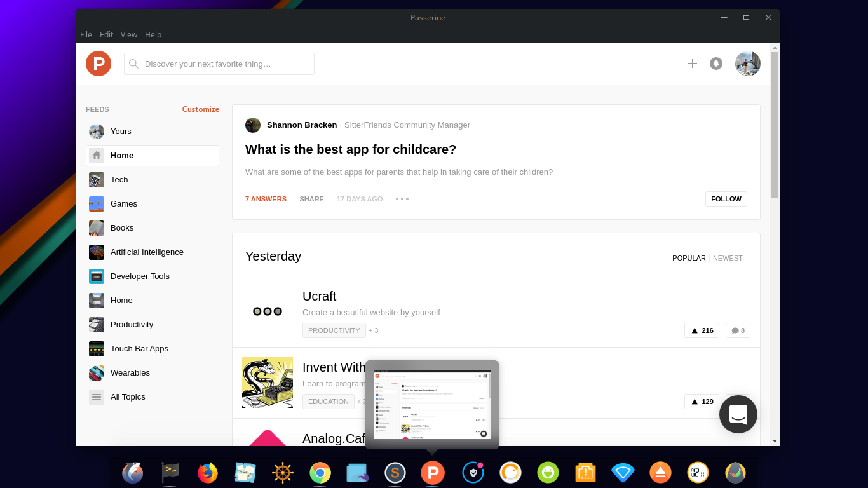
Task: Click the Passerine P icon in dock
Action: [433, 473]
